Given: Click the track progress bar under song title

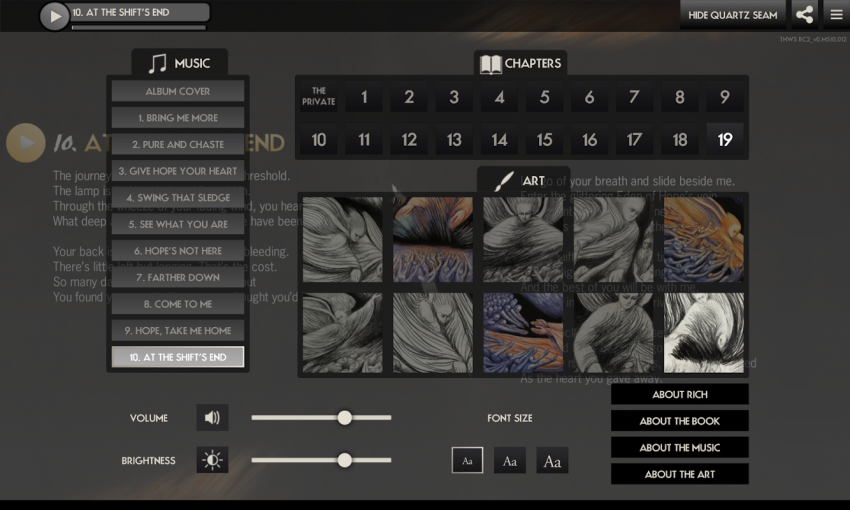Looking at the screenshot, I should click(139, 27).
